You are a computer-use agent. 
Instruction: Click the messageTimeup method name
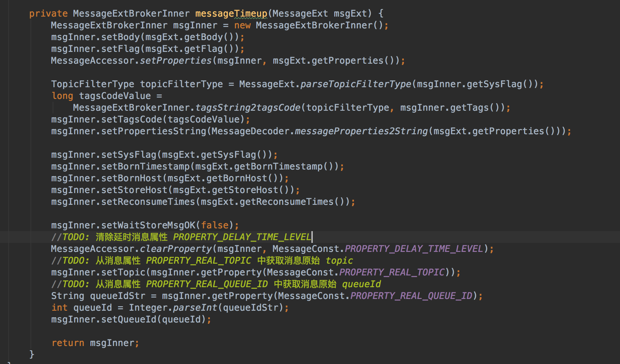pyautogui.click(x=231, y=13)
